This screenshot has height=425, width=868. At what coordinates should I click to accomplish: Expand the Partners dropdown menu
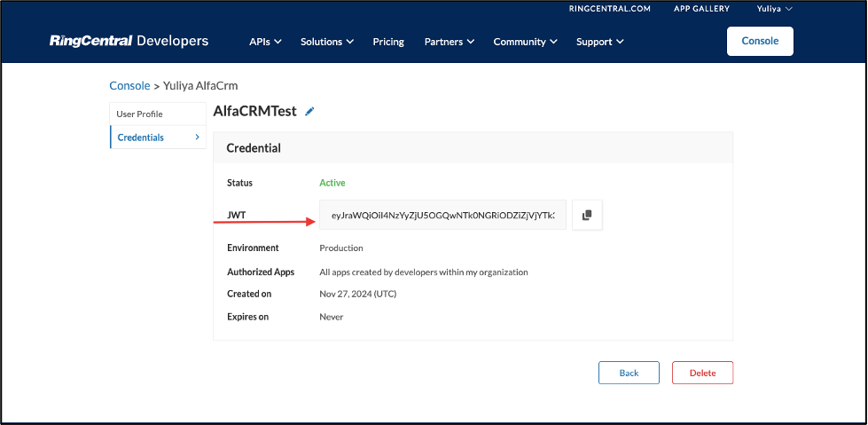click(449, 42)
